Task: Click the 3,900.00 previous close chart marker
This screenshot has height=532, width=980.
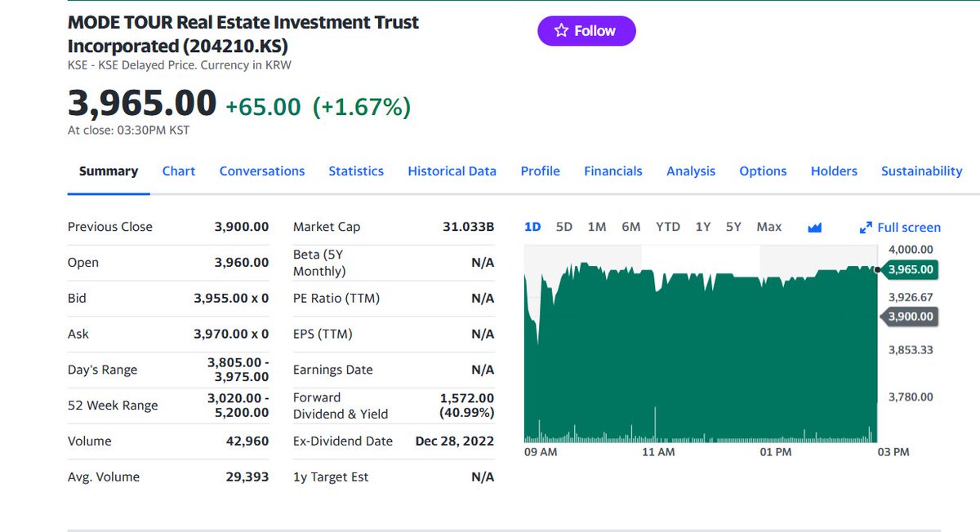Action: 910,316
